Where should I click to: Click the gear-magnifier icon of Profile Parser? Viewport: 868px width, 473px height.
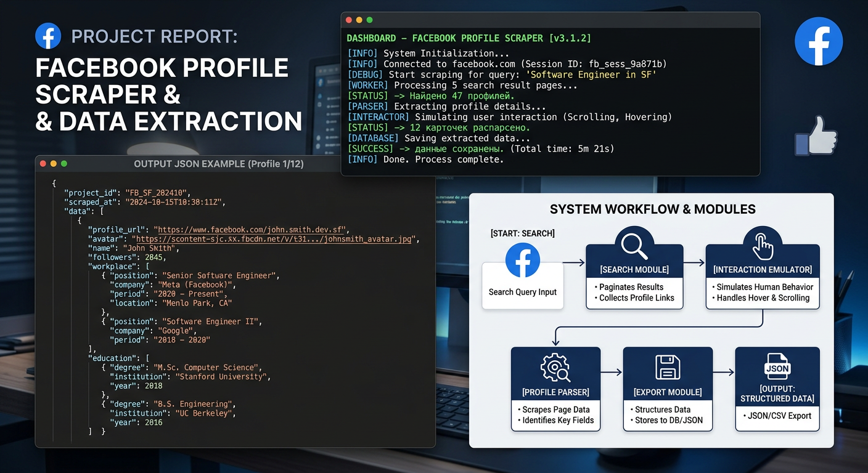pyautogui.click(x=555, y=368)
